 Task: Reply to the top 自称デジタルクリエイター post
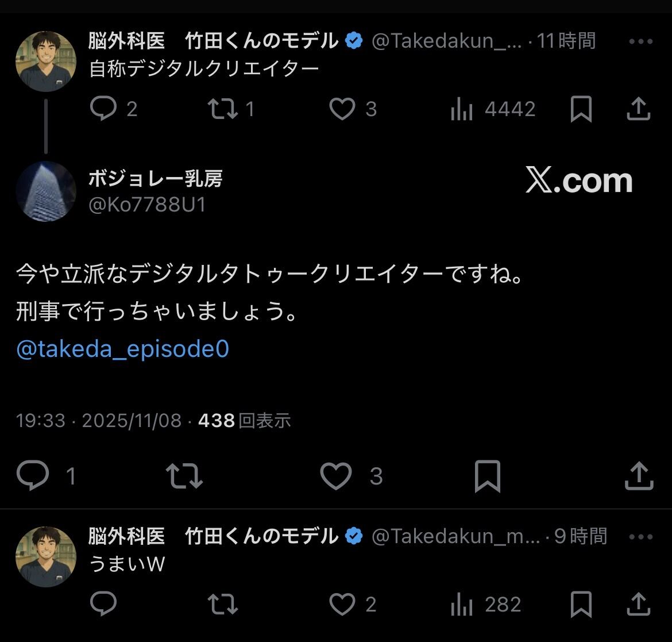(103, 108)
